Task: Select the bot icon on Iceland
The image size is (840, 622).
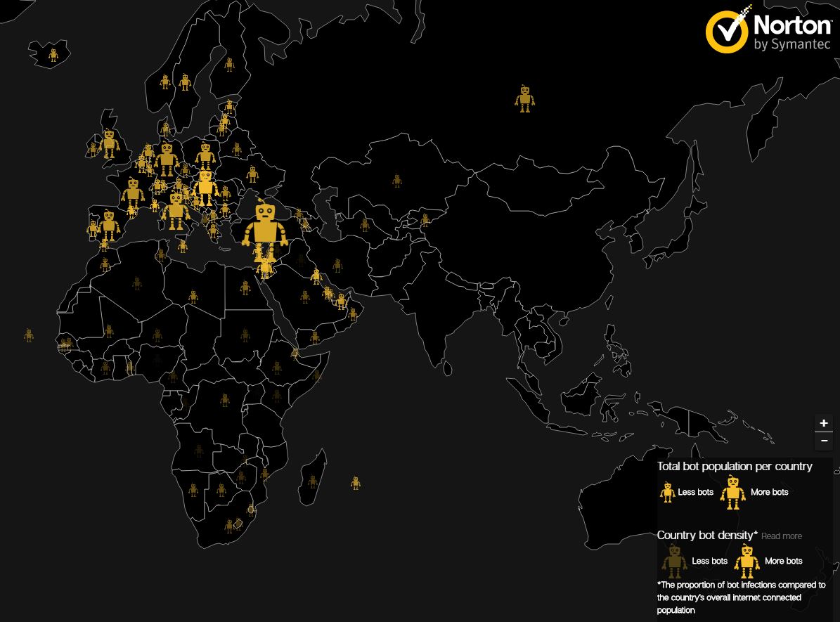Action: 53,55
